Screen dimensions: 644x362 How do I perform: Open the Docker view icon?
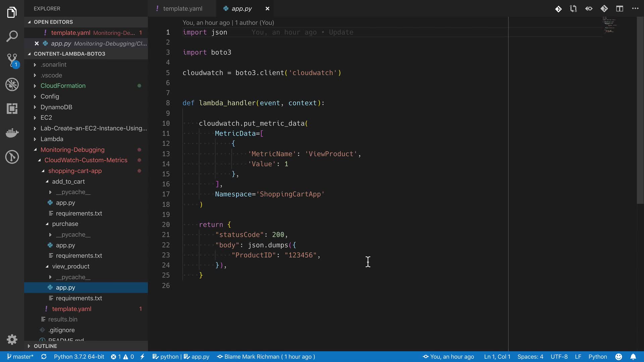(x=12, y=133)
